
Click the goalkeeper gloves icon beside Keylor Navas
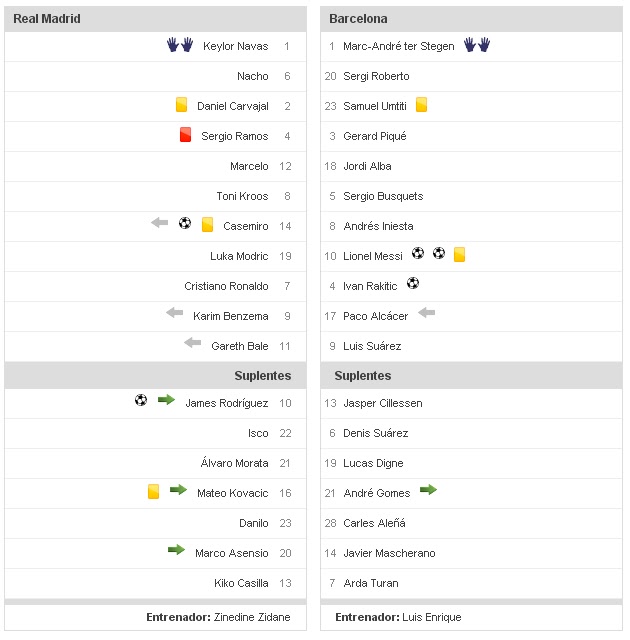(179, 45)
